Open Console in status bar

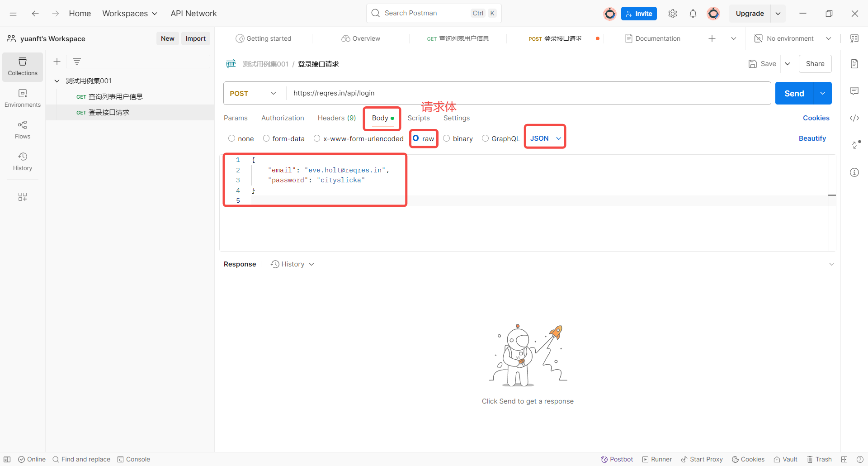(x=133, y=459)
